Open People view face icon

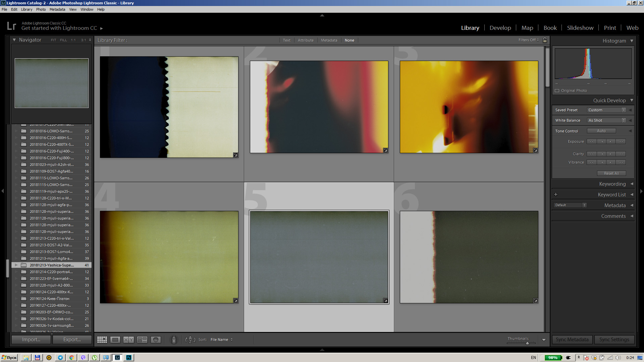point(156,340)
